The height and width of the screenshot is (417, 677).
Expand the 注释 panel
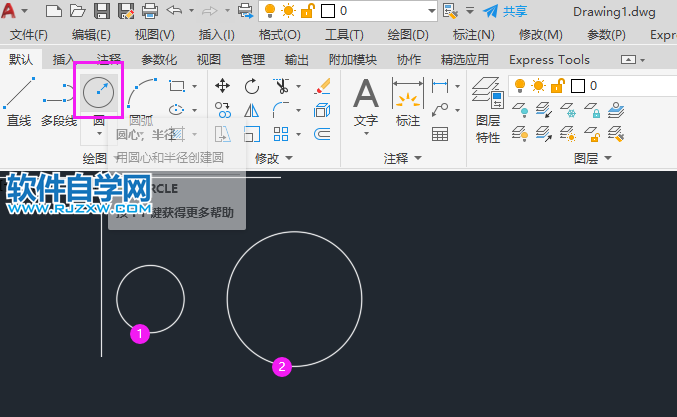[402, 158]
